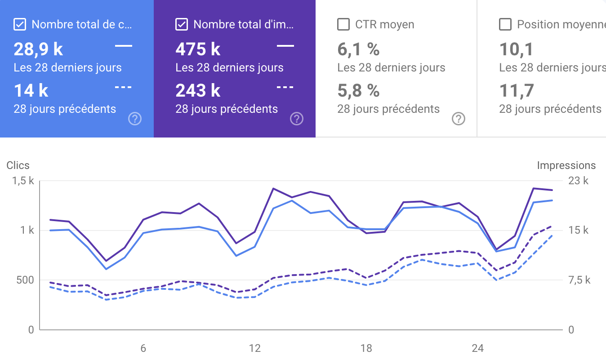Enable the Position moyenne checkbox

point(505,24)
